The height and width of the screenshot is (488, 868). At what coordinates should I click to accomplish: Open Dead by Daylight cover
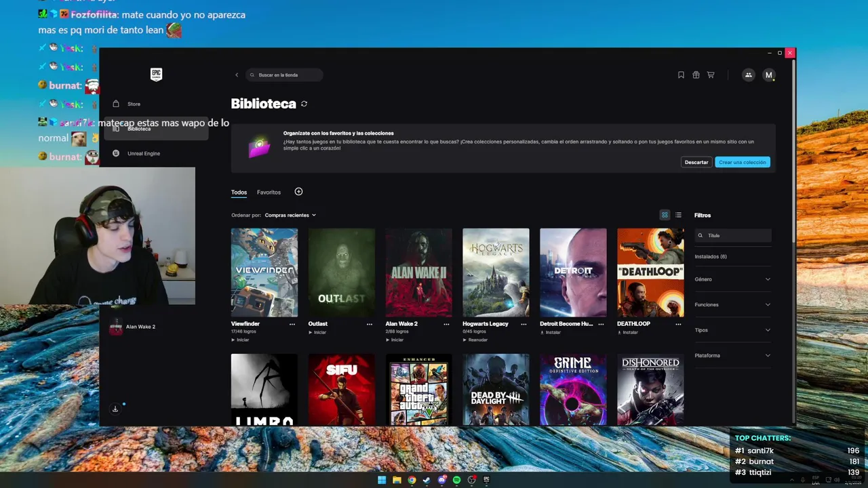[x=496, y=390]
